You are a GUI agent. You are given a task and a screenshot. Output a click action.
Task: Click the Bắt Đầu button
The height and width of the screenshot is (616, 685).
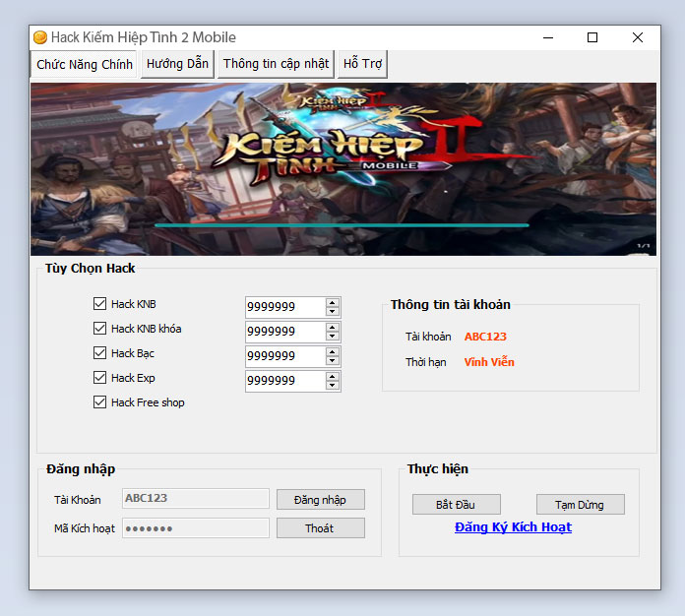click(457, 505)
